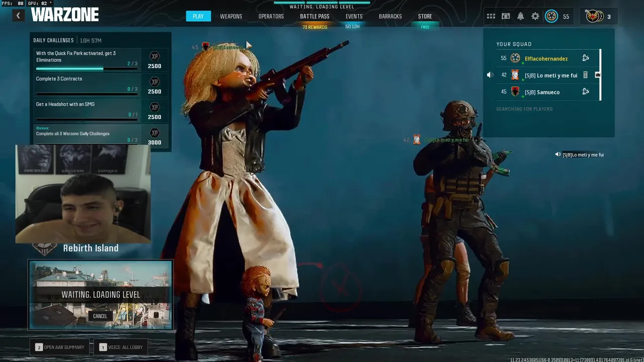Image resolution: width=644 pixels, height=362 pixels.
Task: Click the streamer webcam overlay
Action: (x=83, y=194)
